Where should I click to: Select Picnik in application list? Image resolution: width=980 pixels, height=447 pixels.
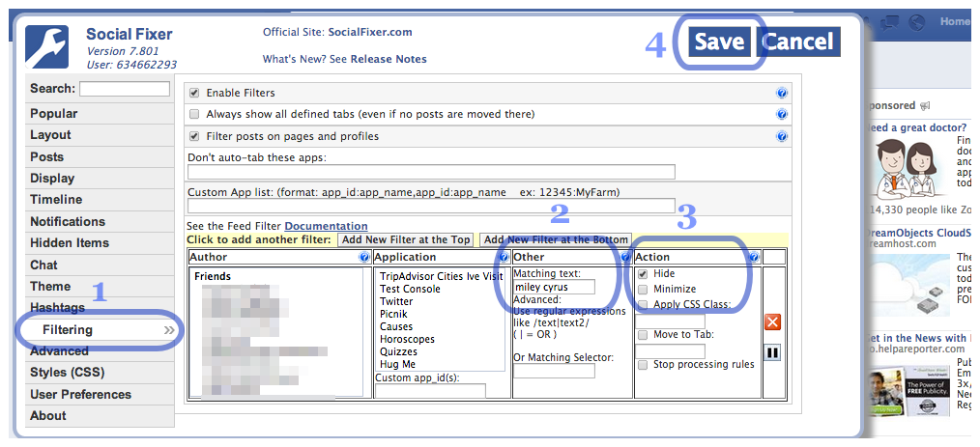click(x=394, y=314)
